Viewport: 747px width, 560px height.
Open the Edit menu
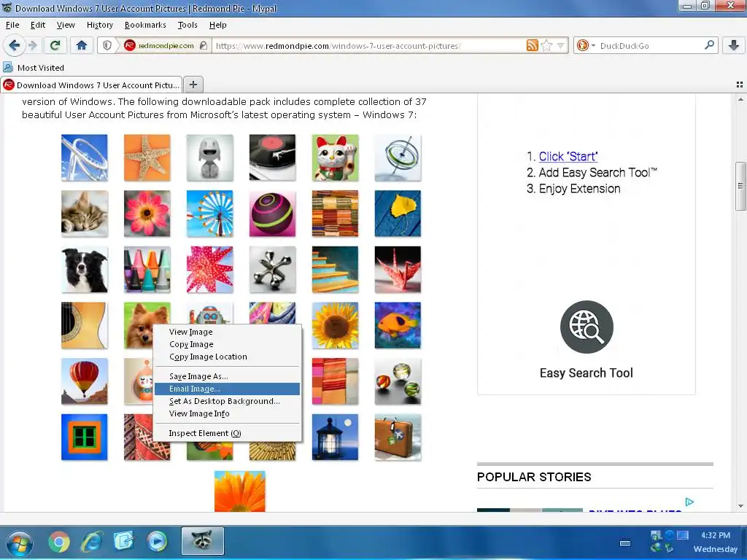click(x=38, y=25)
